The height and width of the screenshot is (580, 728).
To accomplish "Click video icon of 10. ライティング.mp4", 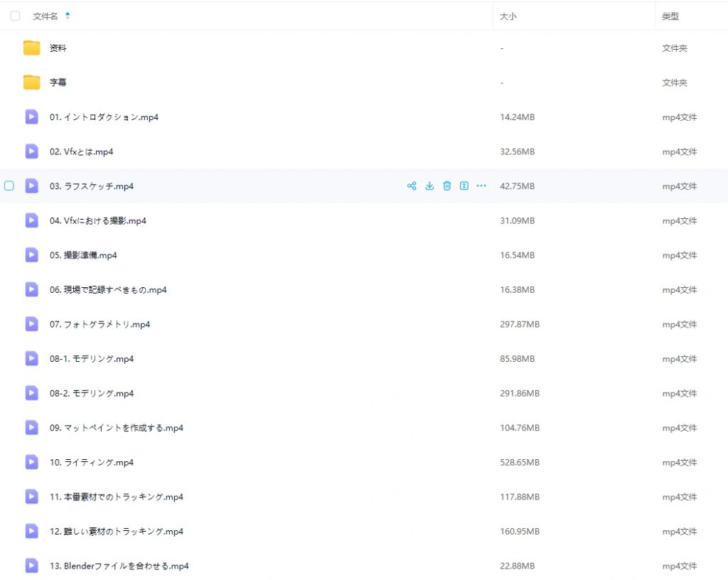I will tap(31, 462).
